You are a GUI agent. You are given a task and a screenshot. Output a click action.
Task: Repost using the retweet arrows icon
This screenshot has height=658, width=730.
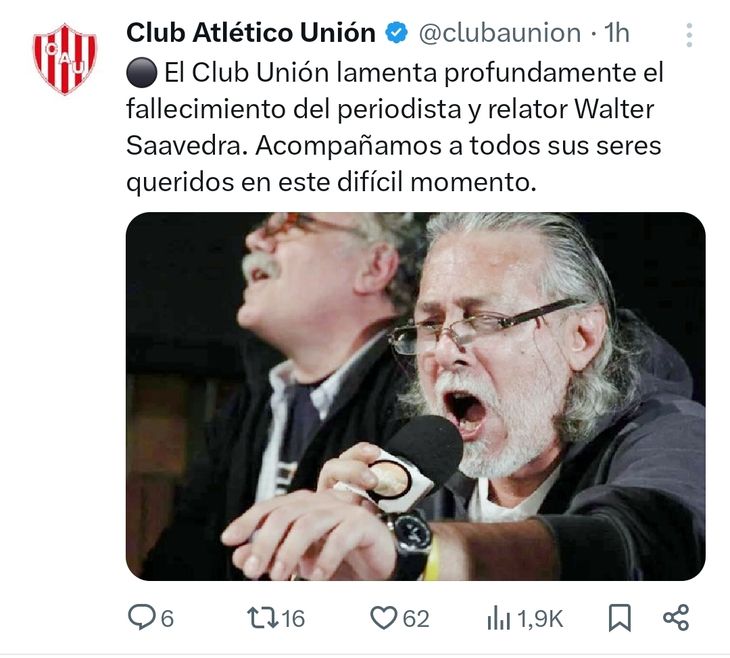[x=262, y=618]
